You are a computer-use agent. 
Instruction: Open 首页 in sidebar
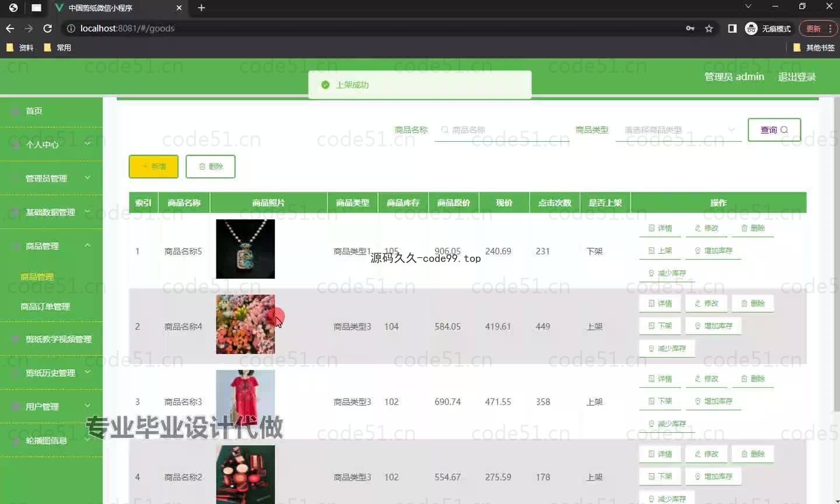click(x=51, y=111)
